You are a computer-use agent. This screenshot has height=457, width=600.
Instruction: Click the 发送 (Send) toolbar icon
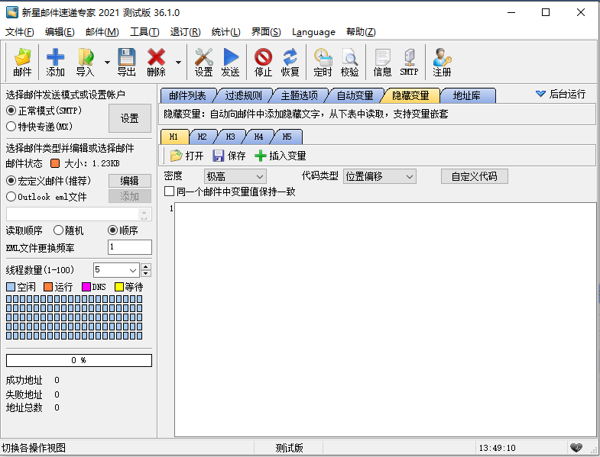tap(230, 63)
